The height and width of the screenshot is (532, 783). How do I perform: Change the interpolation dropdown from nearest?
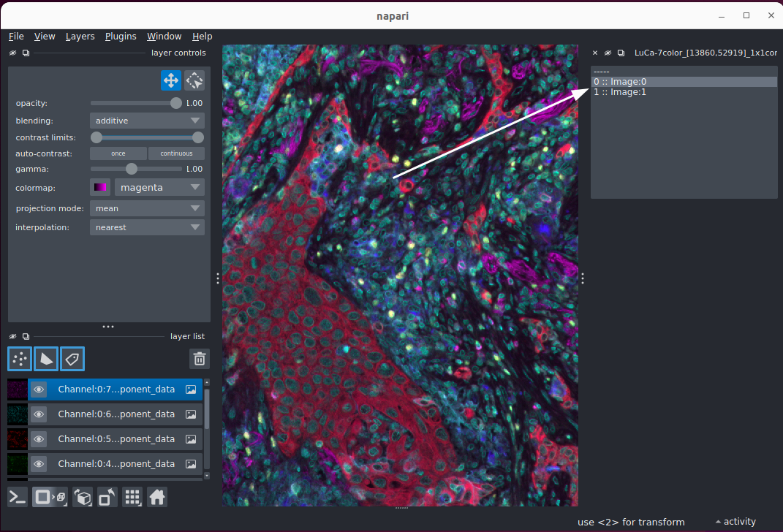coord(146,227)
